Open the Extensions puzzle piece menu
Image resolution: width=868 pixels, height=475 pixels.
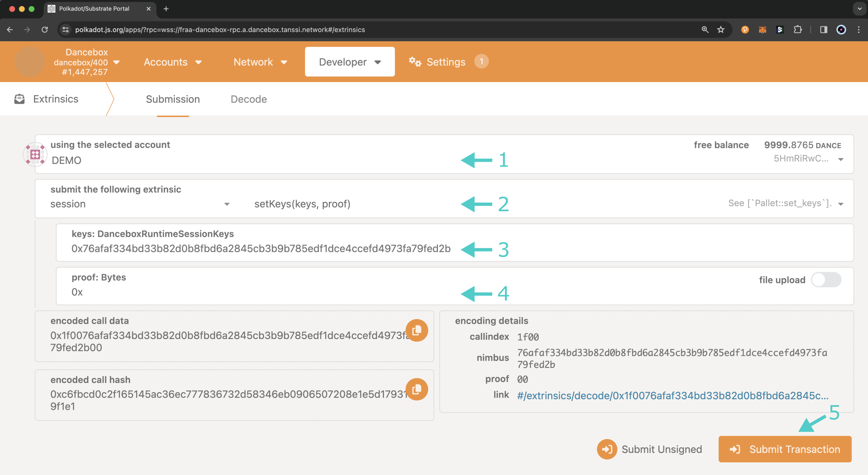pyautogui.click(x=798, y=30)
